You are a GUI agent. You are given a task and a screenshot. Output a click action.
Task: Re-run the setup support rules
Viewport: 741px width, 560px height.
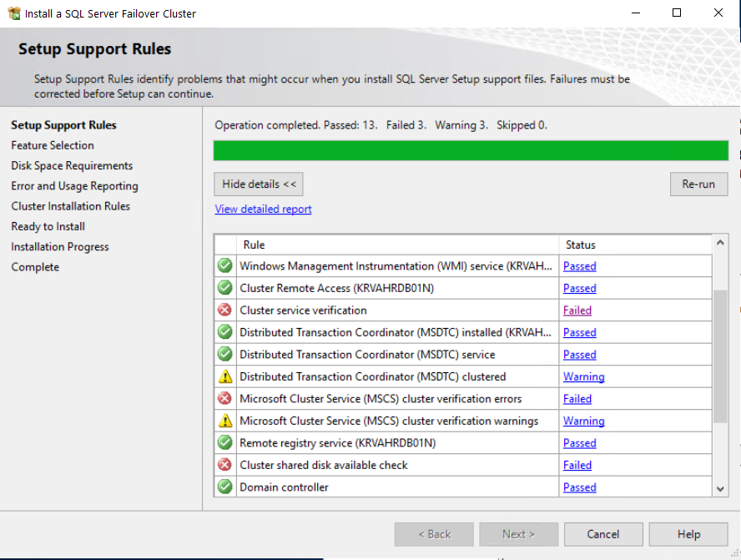pyautogui.click(x=698, y=184)
